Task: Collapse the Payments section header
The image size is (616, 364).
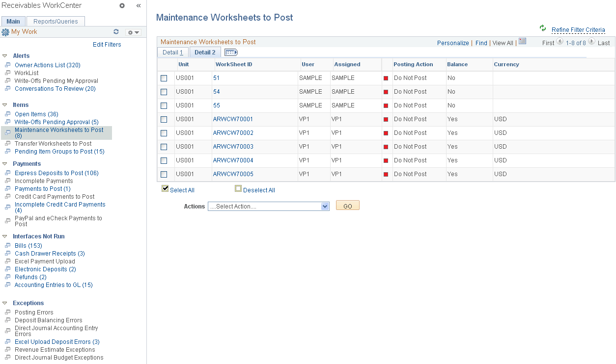Action: click(4, 163)
